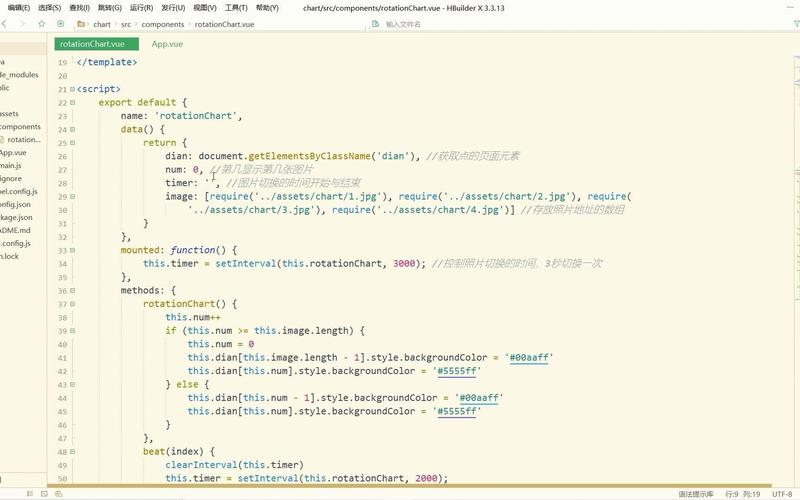Click the 'src' breadcrumb segment
Image resolution: width=800 pixels, height=500 pixels.
point(126,24)
